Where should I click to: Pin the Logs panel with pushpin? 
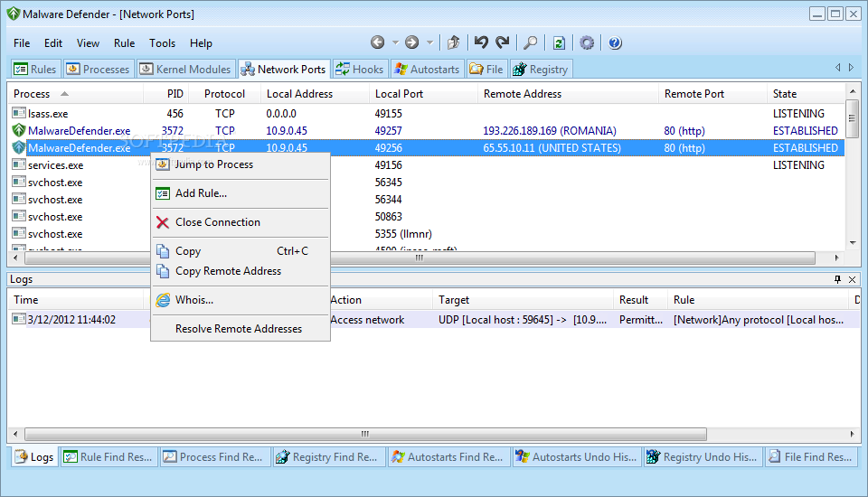coord(837,279)
